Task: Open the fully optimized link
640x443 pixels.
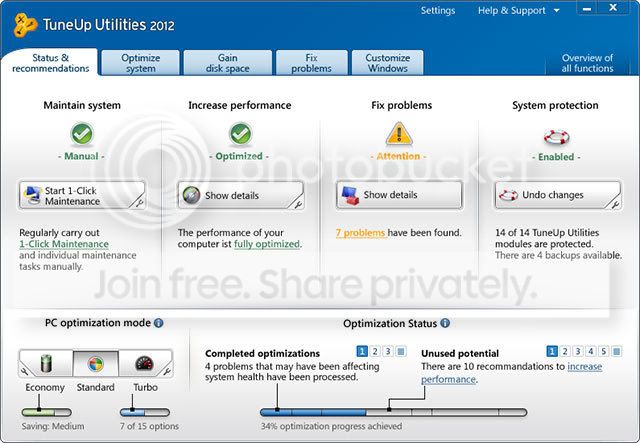Action: pos(267,244)
